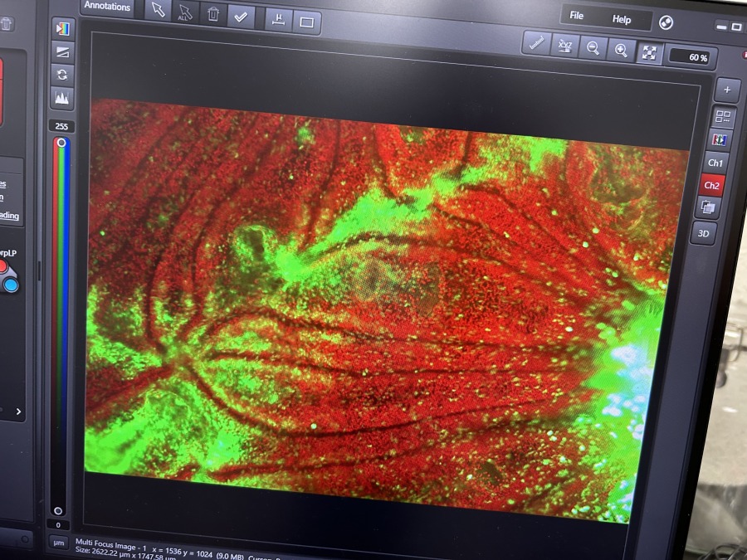
Task: Select the scale bar annotation tool
Action: click(279, 20)
